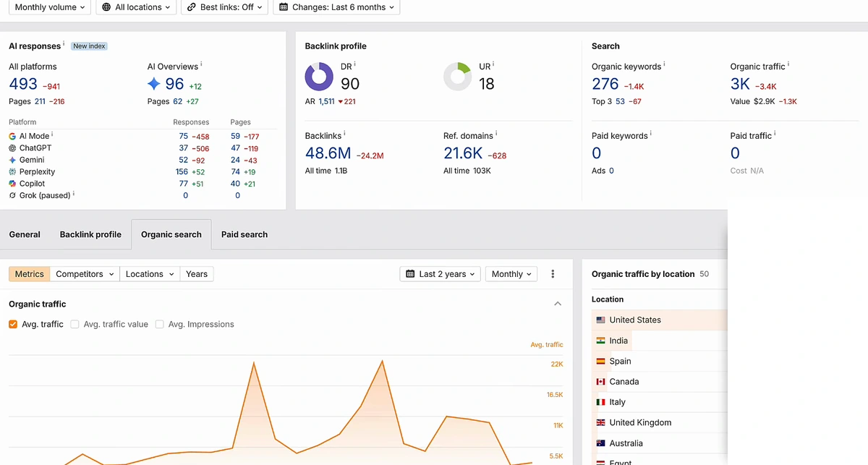This screenshot has width=868, height=465.
Task: Click the Top 3 value 53
Action: (x=621, y=102)
